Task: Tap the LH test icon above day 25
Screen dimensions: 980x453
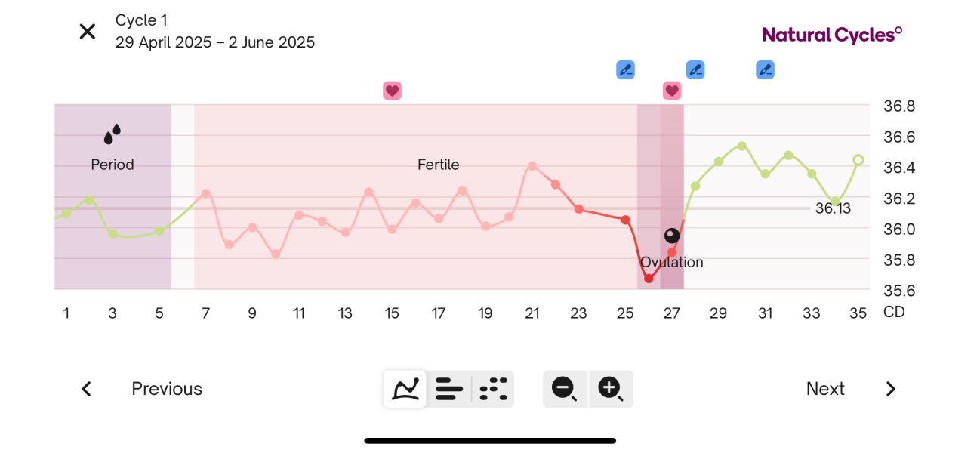Action: pyautogui.click(x=625, y=70)
